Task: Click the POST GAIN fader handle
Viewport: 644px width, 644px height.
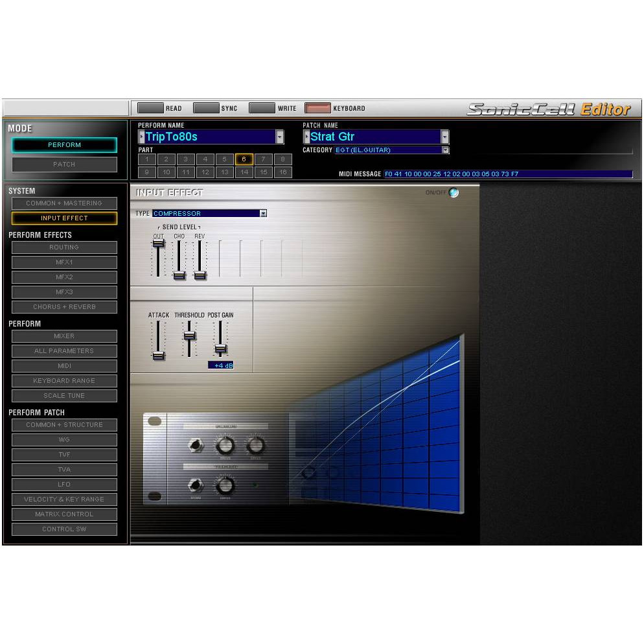Action: pos(220,349)
